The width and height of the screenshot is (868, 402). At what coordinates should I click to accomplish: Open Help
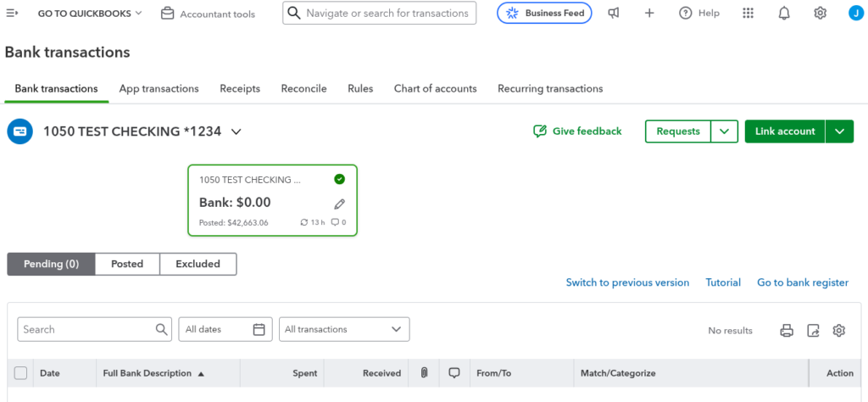699,14
